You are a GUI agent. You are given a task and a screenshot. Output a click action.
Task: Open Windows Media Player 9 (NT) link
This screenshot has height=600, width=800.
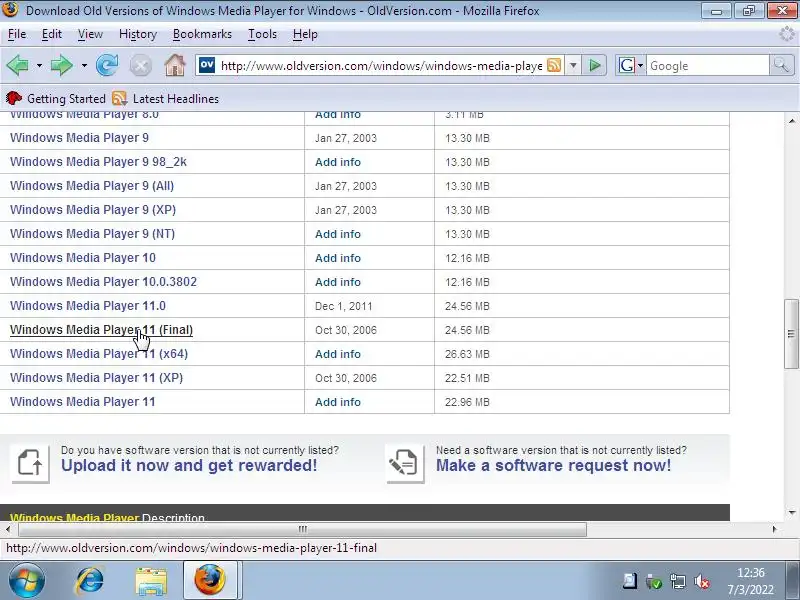click(92, 234)
